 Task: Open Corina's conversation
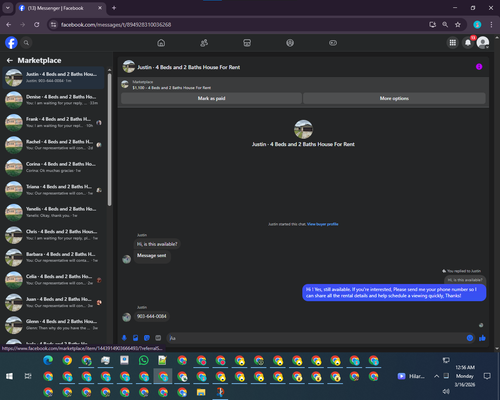(54, 167)
